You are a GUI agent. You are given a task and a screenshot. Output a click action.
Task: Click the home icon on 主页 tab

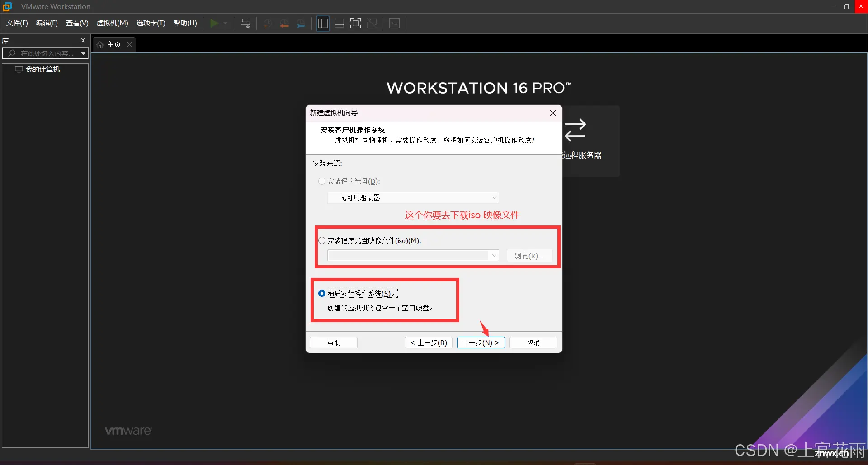[100, 45]
